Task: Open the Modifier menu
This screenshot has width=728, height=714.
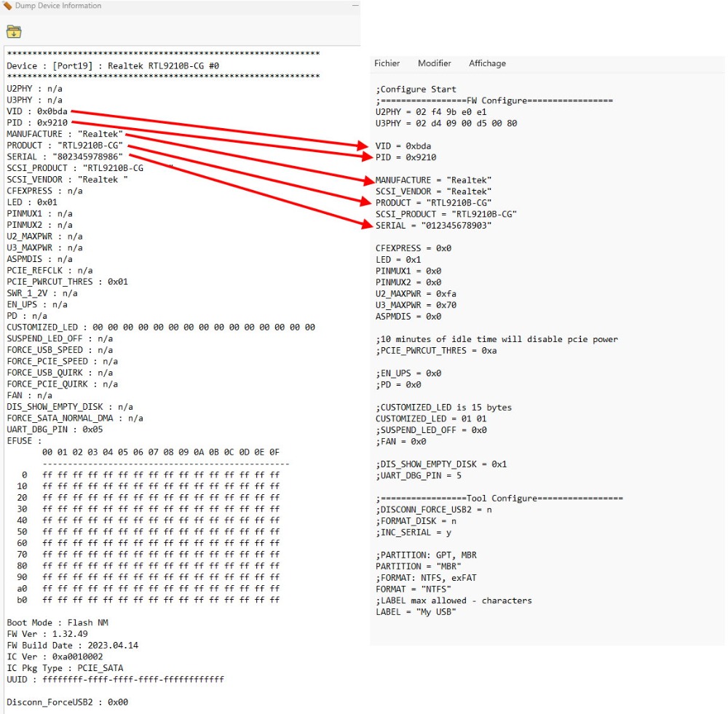Action: (434, 63)
